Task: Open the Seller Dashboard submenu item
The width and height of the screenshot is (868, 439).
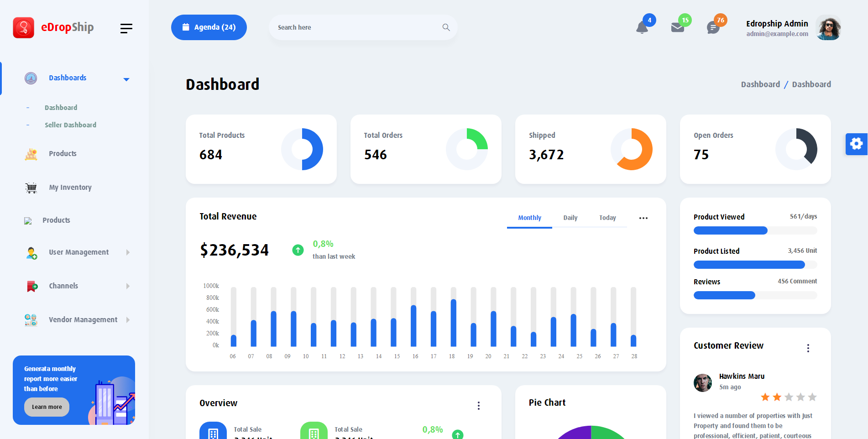Action: (x=70, y=125)
